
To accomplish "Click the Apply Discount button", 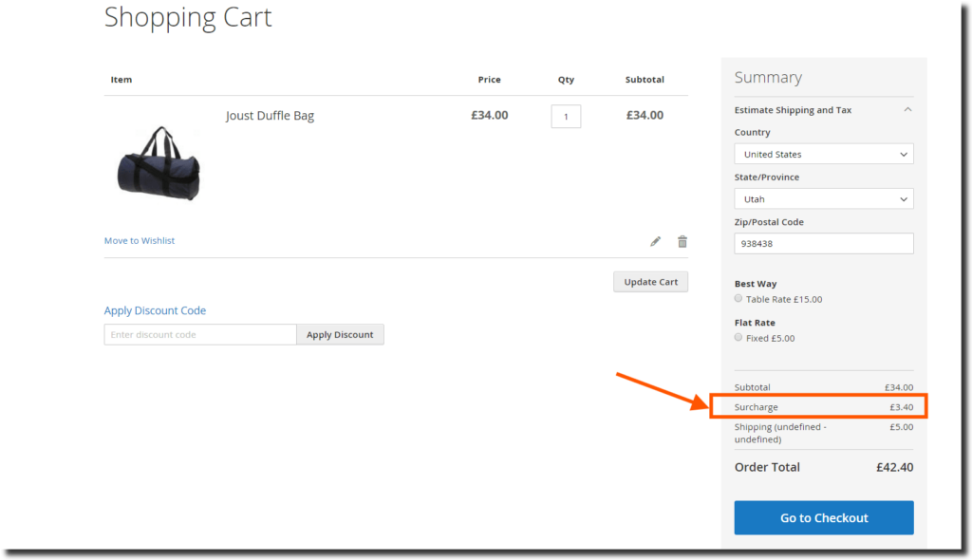I will (340, 334).
